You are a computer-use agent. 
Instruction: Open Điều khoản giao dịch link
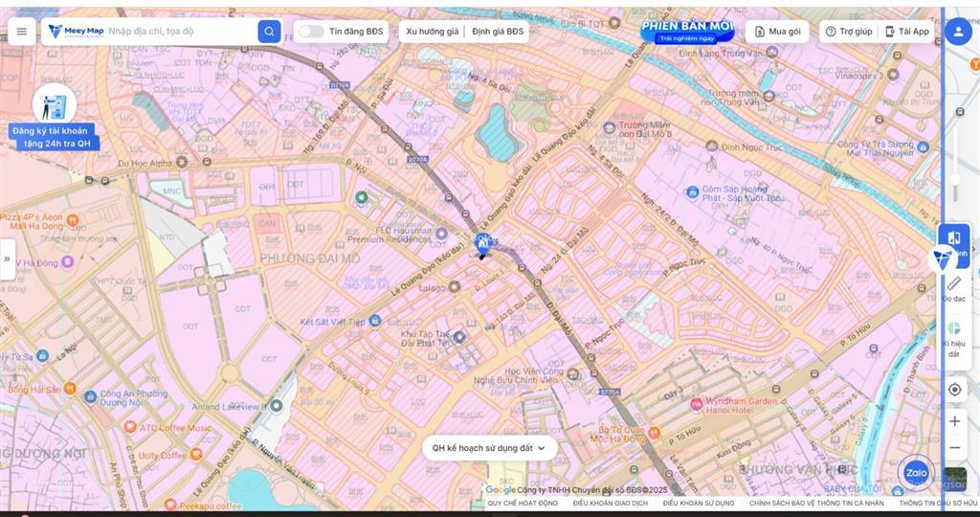pos(610,503)
